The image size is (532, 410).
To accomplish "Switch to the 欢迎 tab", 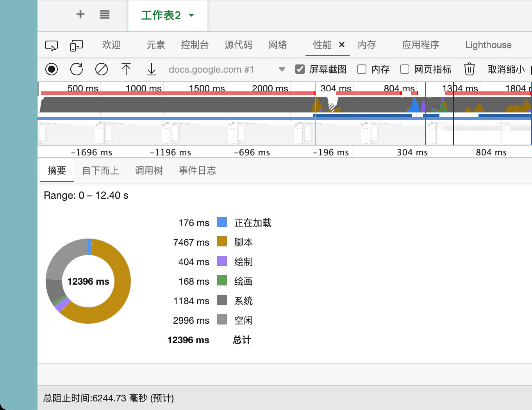I will (x=111, y=45).
